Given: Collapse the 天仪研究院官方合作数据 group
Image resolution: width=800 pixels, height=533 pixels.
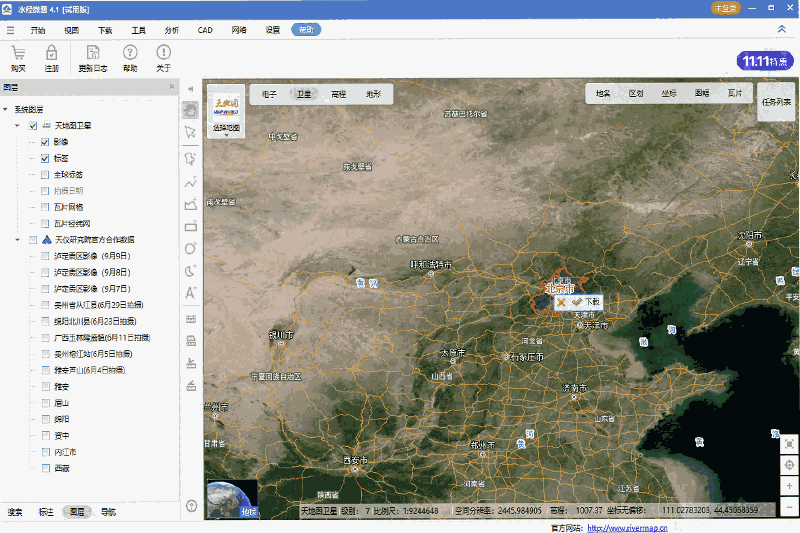Looking at the screenshot, I should (x=17, y=240).
